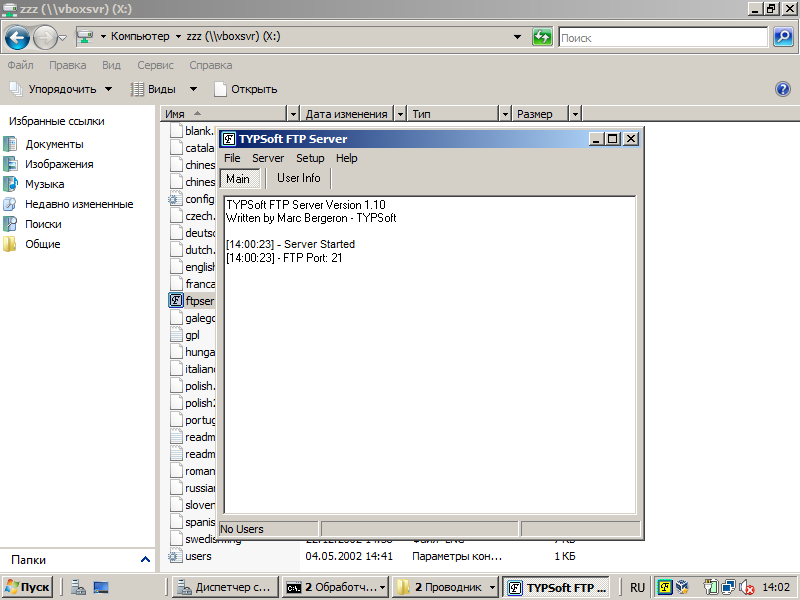Expand the Папки folder pane chevron

145,560
